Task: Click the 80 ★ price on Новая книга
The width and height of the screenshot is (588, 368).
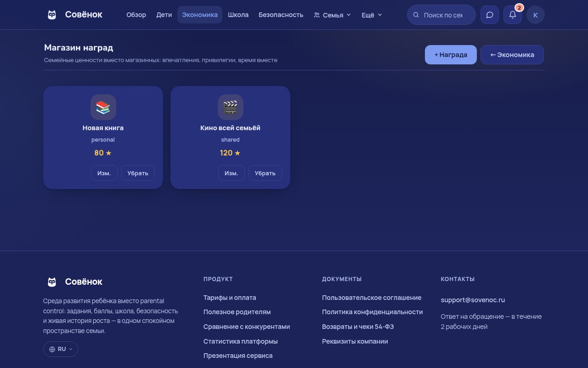Action: click(x=103, y=153)
